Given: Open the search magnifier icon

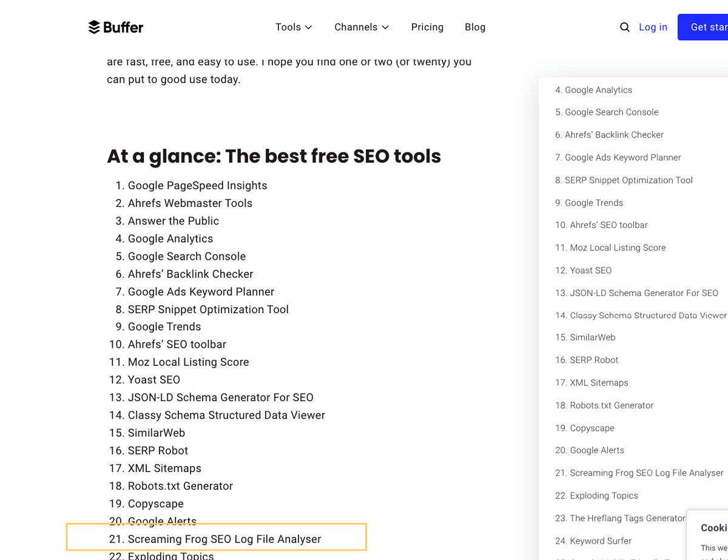Looking at the screenshot, I should [x=625, y=27].
